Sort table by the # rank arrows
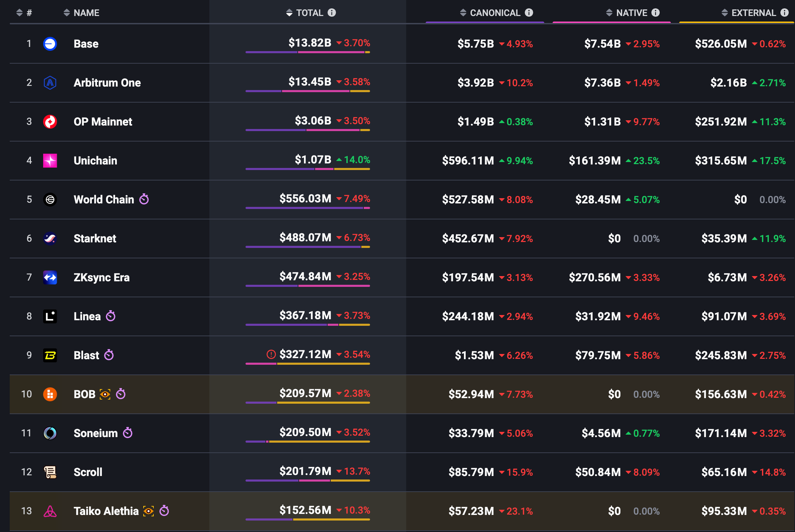Screen dimensions: 795x532 [19, 13]
